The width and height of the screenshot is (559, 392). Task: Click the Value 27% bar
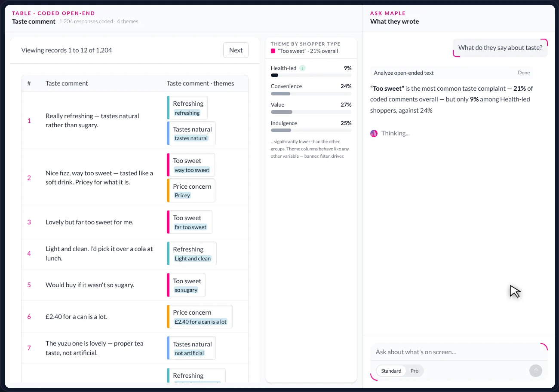(x=311, y=112)
